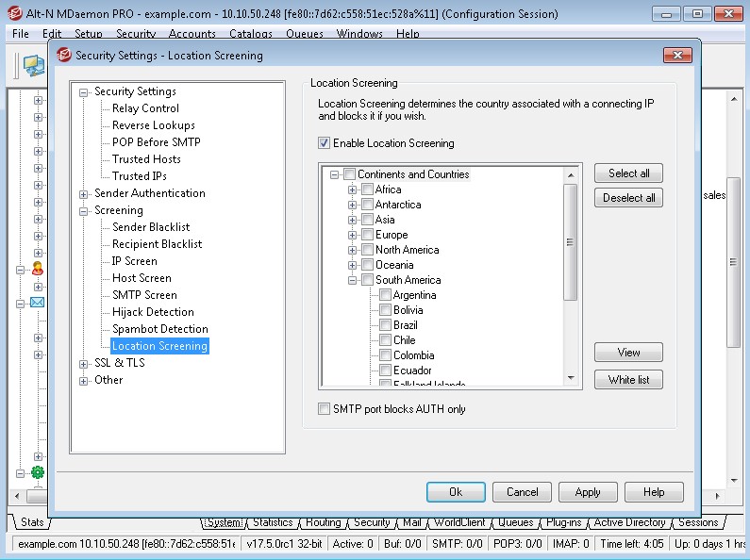Click the MDaemon icon in main title bar
750x560 pixels.
point(15,13)
